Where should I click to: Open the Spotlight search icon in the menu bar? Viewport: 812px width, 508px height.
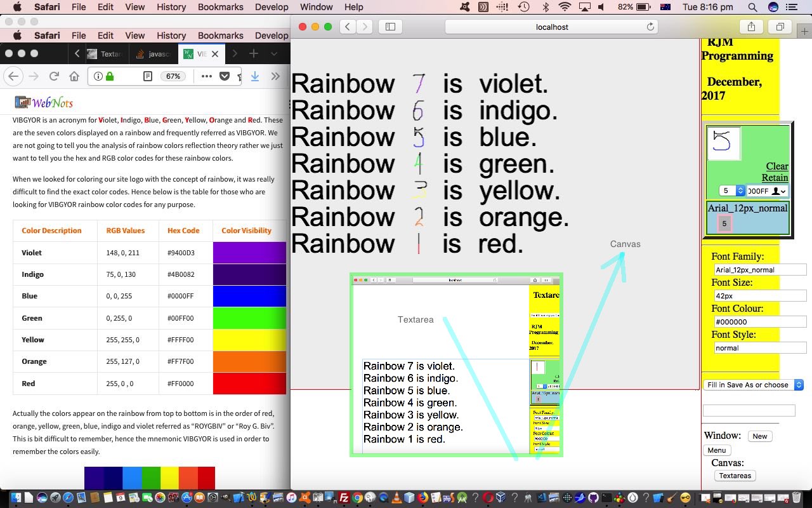752,7
